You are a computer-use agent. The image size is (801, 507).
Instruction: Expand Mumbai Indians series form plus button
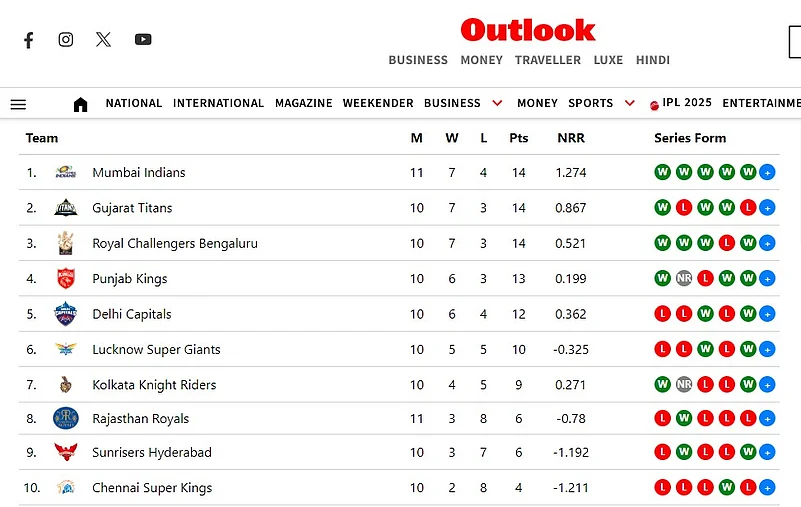[767, 172]
